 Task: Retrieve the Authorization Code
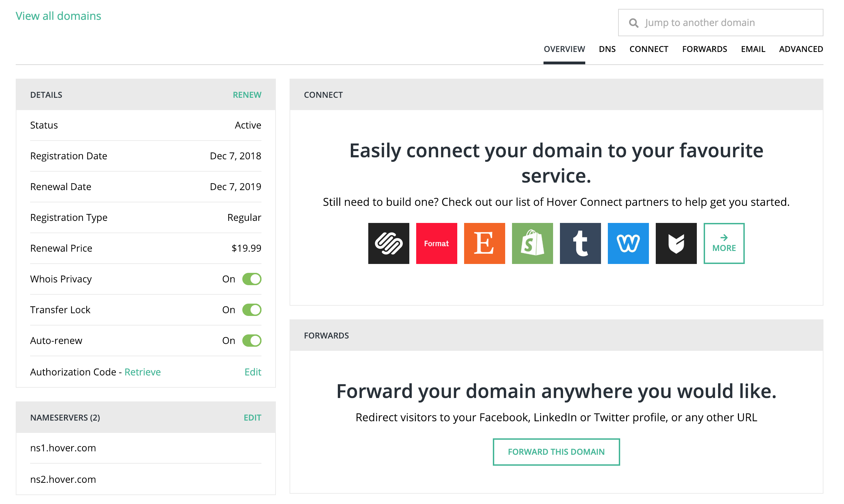pos(142,371)
